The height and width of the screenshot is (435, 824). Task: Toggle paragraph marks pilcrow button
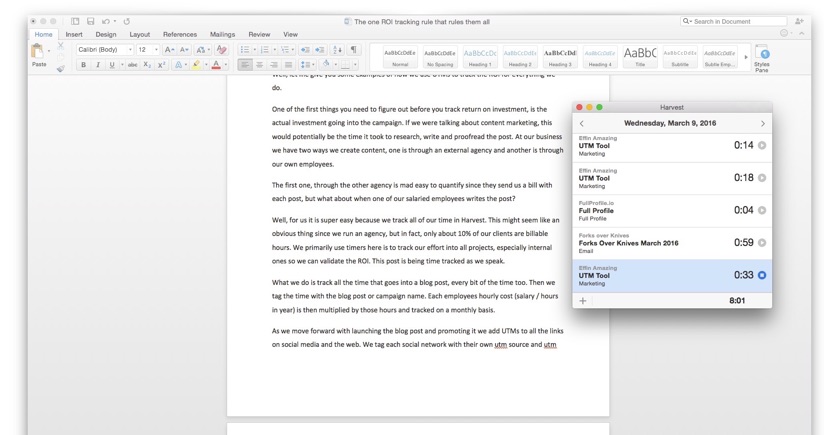click(x=353, y=49)
